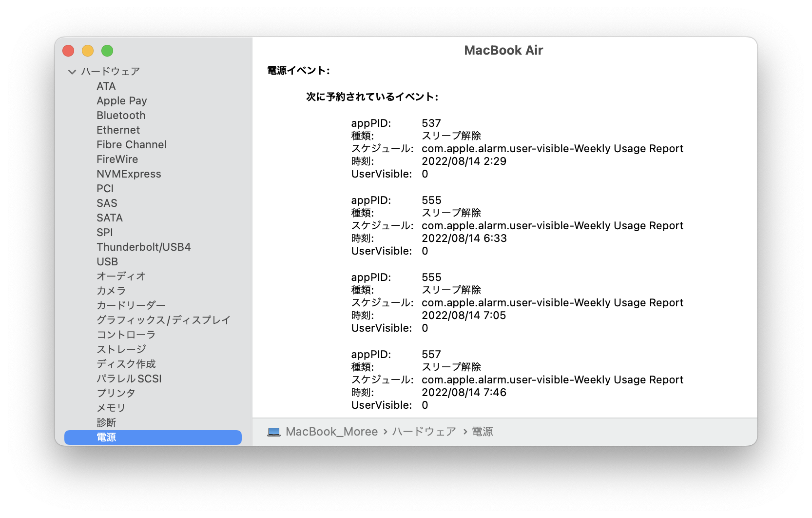Select PCI sidebar entry
This screenshot has height=518, width=812.
tap(105, 189)
